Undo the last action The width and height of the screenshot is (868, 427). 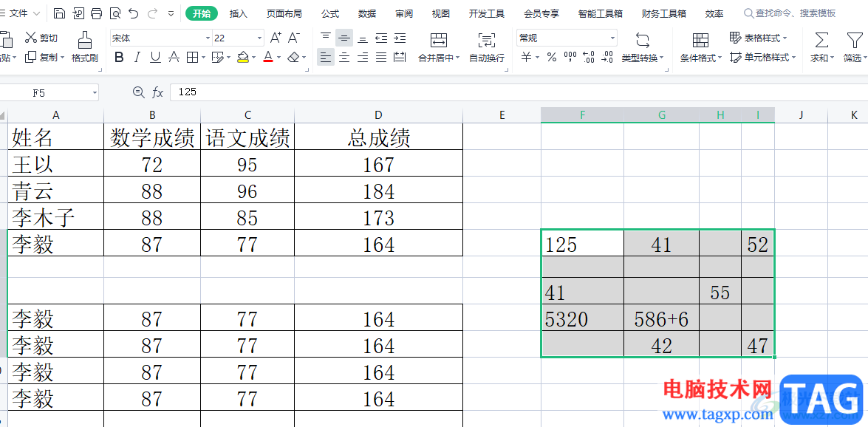pyautogui.click(x=134, y=13)
